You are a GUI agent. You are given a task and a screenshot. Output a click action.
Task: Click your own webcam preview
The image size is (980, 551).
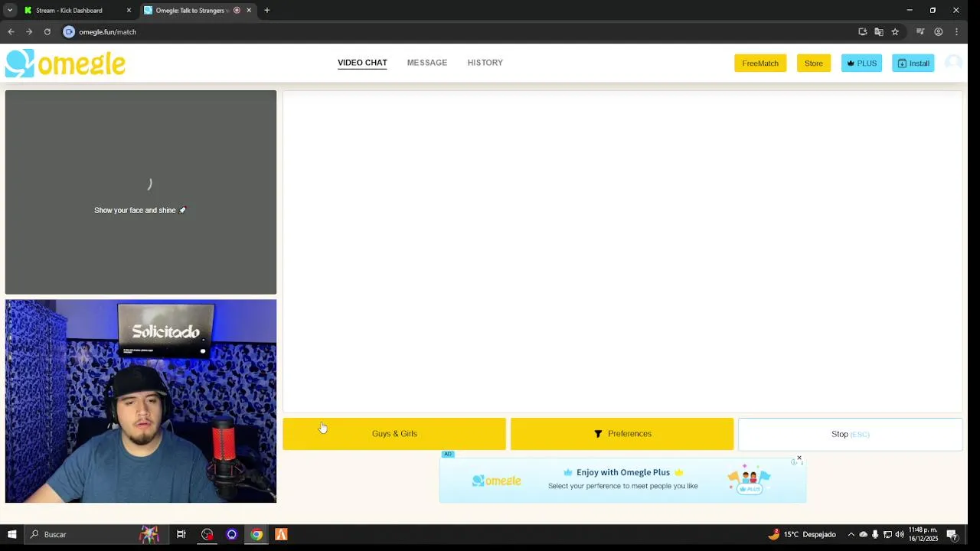pos(141,401)
